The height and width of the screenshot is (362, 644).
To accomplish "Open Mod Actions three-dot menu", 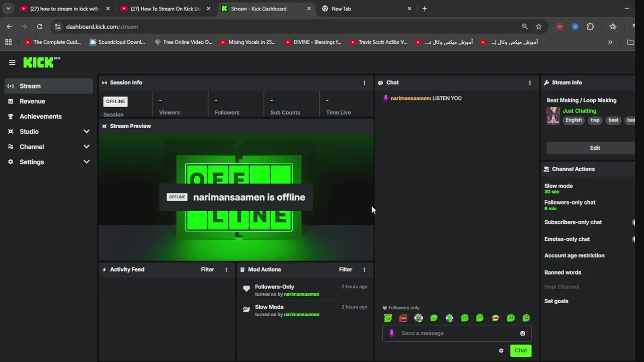I will 364,269.
